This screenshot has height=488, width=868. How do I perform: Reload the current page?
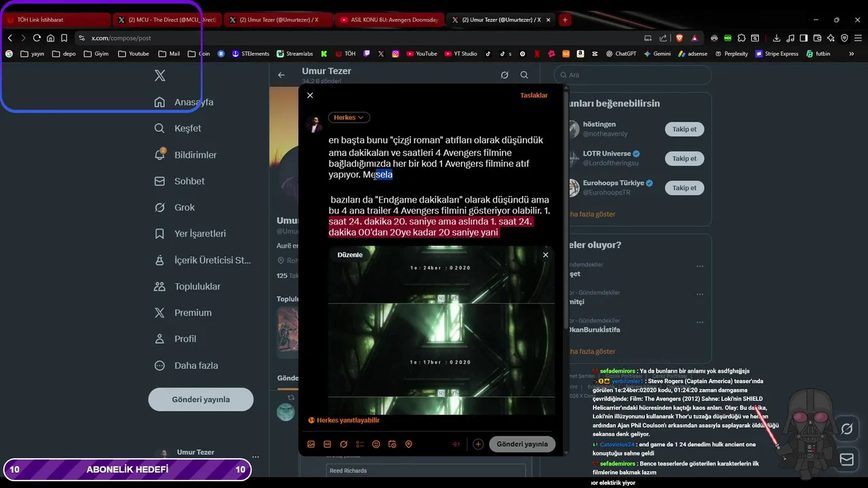[37, 38]
